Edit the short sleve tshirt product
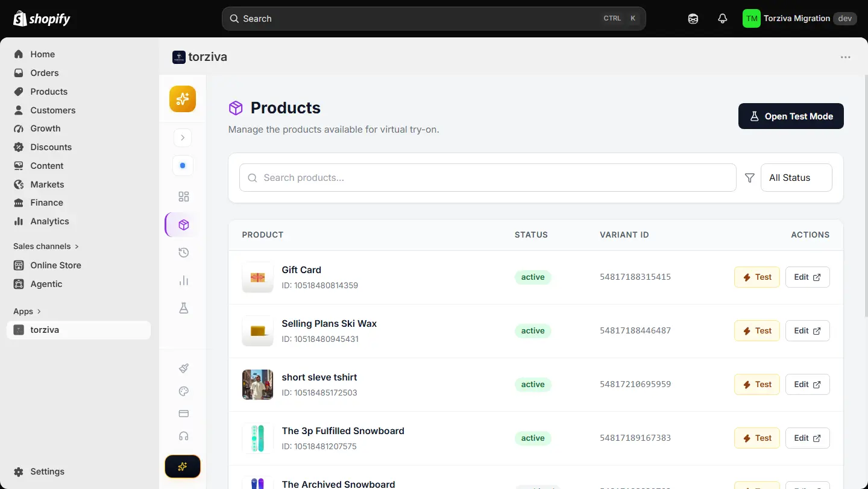 [808, 385]
